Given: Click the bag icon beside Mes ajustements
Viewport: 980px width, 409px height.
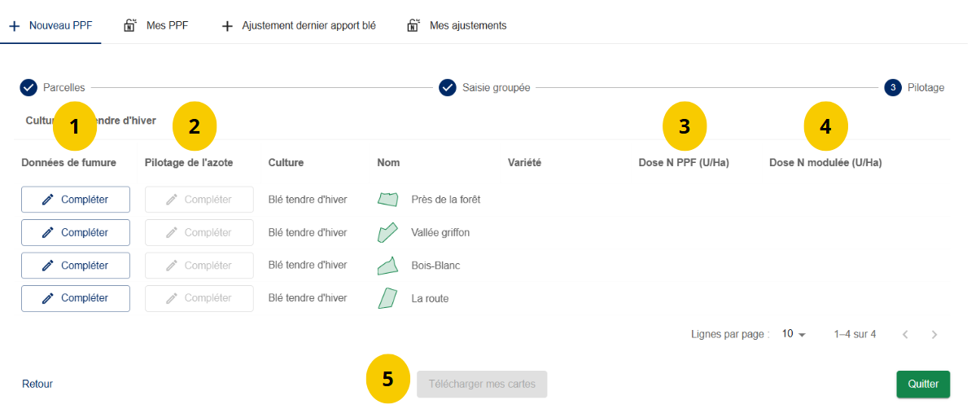Looking at the screenshot, I should pos(413,25).
